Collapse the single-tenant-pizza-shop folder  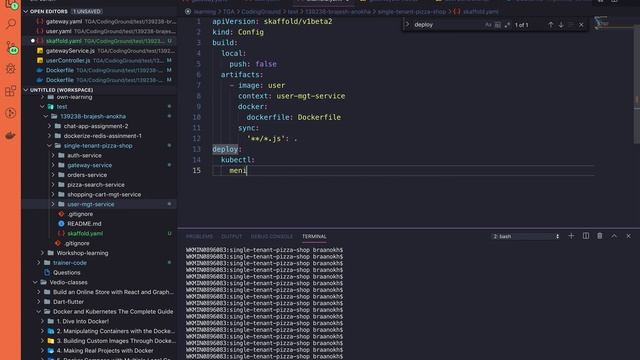98,146
